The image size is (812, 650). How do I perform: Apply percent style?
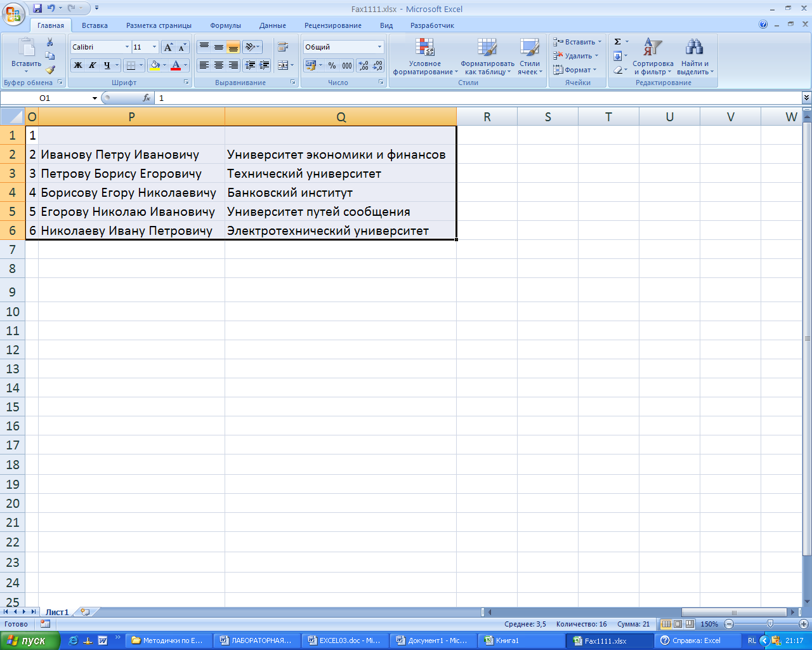point(332,65)
